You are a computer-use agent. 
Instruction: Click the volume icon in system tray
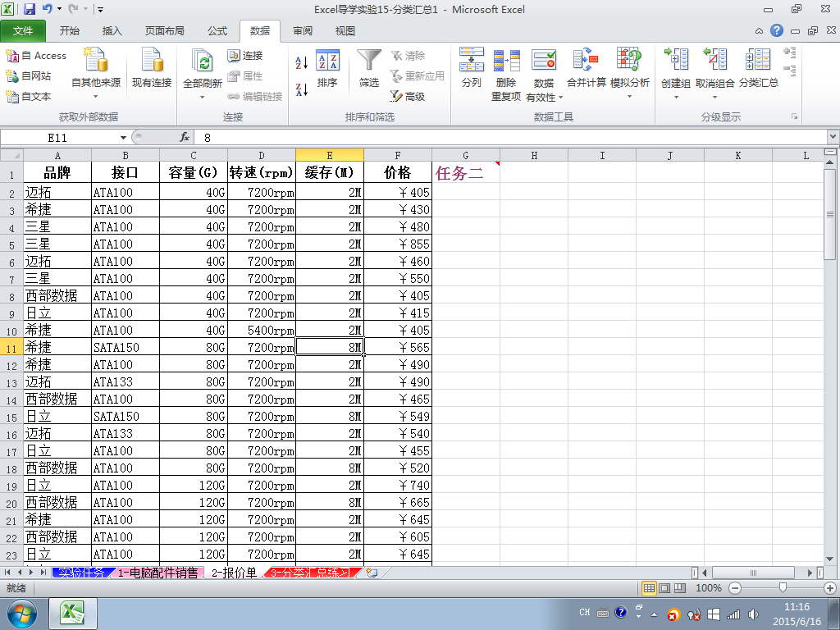754,614
